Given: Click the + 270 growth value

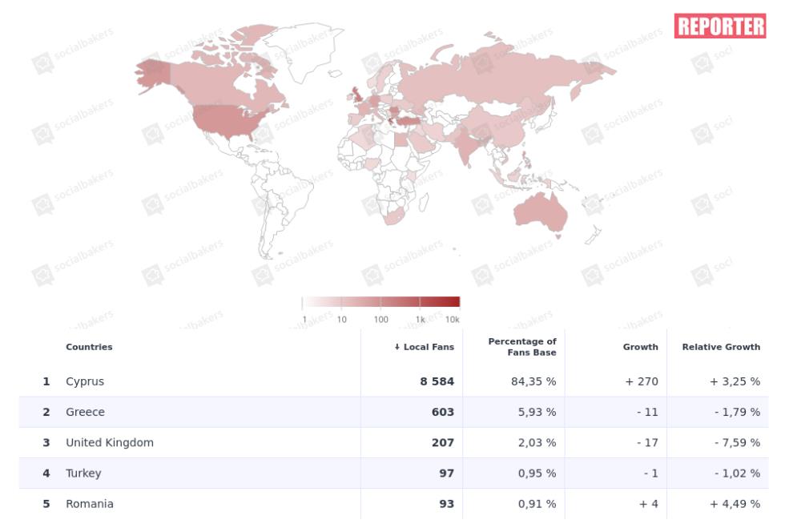Looking at the screenshot, I should point(642,381).
